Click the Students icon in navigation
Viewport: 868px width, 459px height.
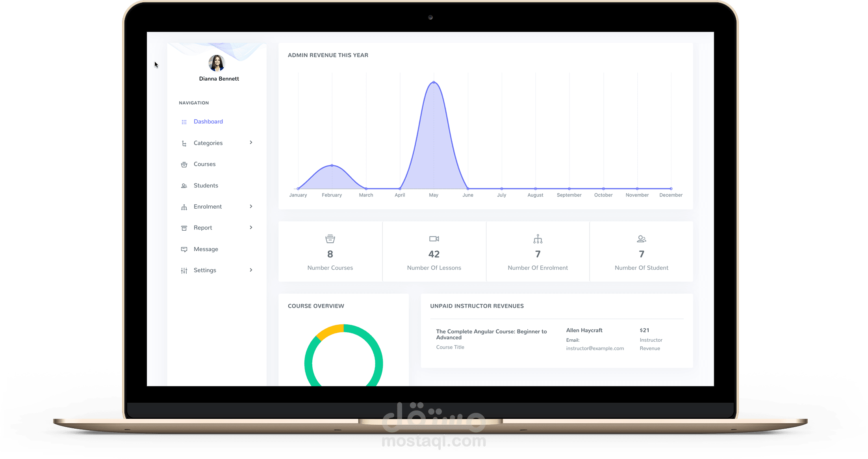(184, 186)
